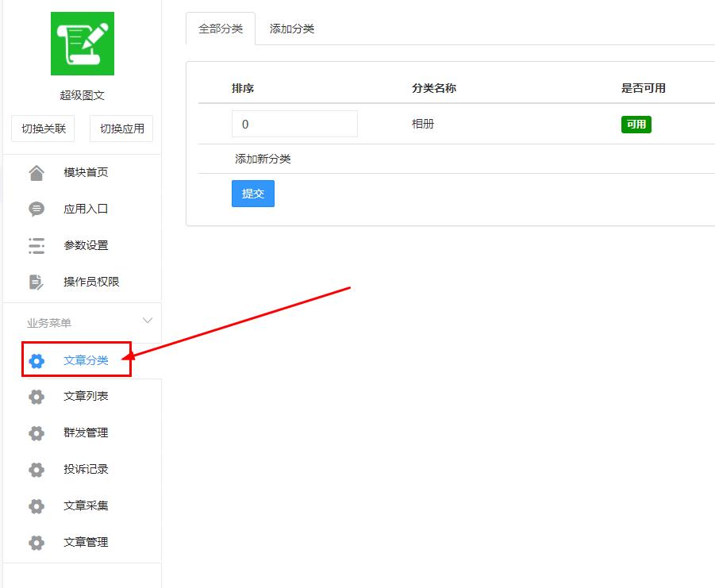This screenshot has height=588, width=715.
Task: Click the 排序 column header
Action: [243, 88]
